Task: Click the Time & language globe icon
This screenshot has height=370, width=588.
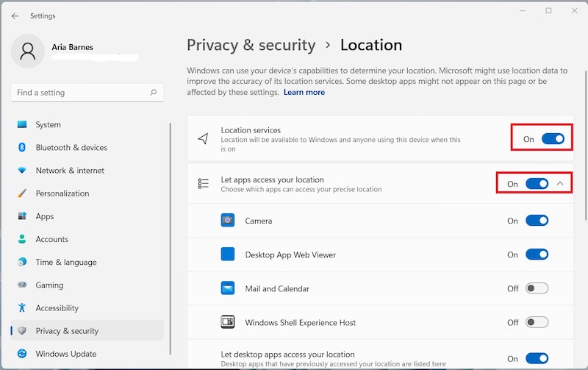Action: 22,262
